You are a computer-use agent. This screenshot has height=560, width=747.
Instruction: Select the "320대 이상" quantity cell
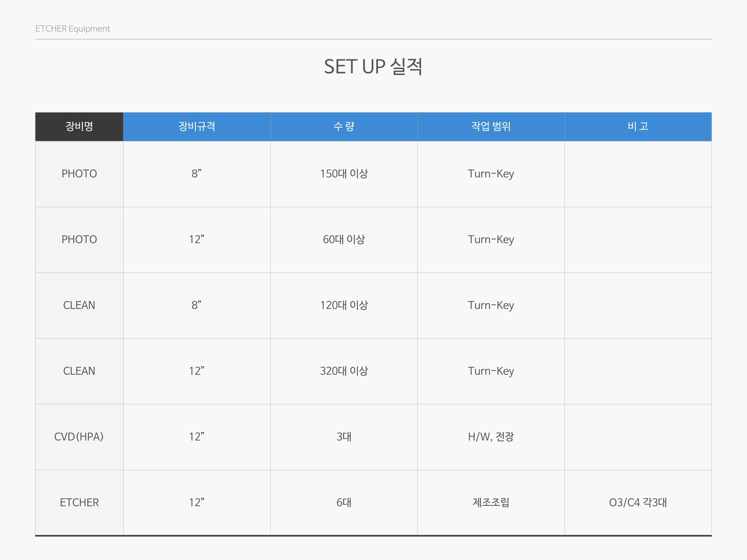344,371
